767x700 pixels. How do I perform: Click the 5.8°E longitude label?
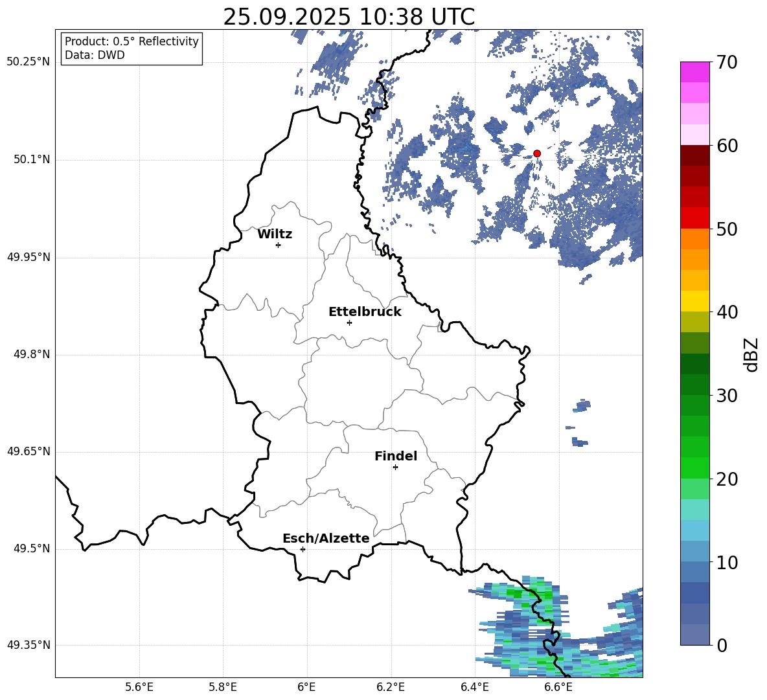point(223,687)
